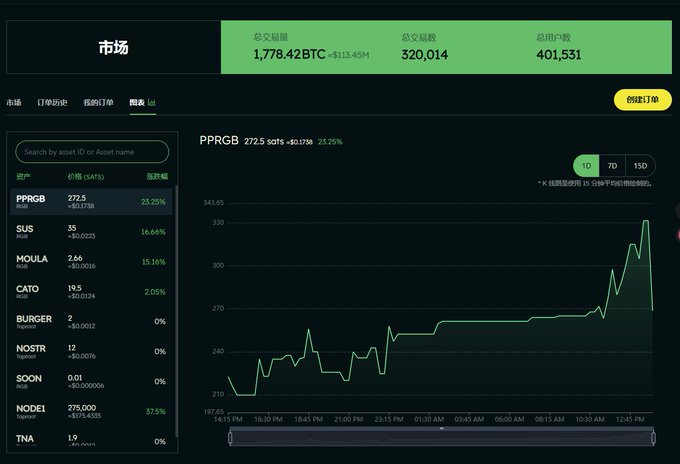The height and width of the screenshot is (464, 680).
Task: Click total trades 320,014 value
Action: 425,55
